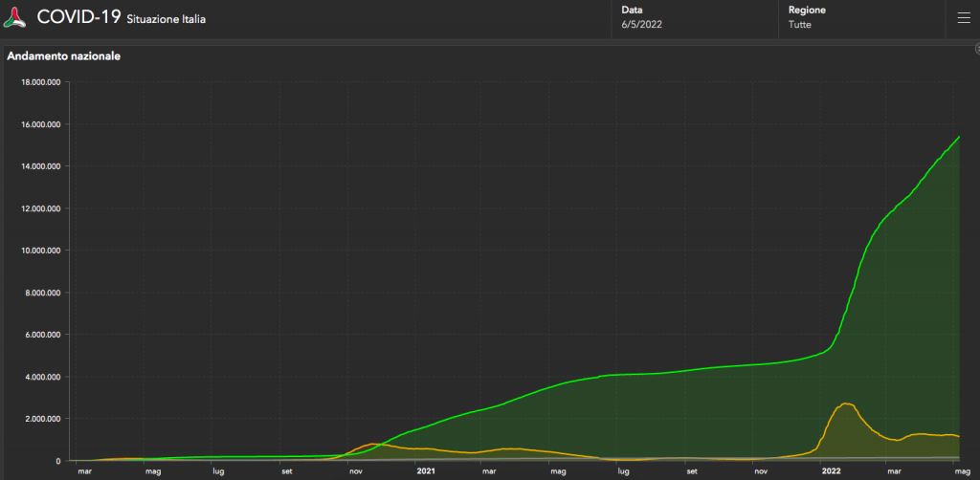Click the Situazione Italia subtitle
The image size is (980, 480).
pos(166,19)
